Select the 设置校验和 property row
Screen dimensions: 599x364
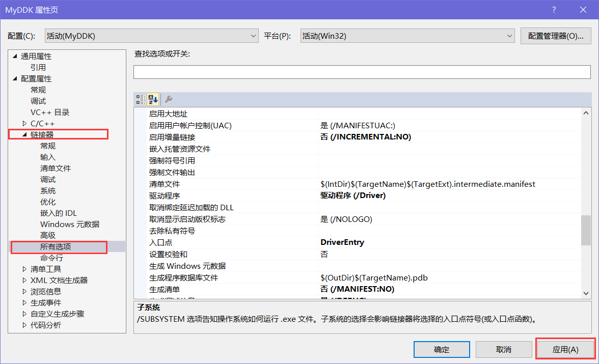click(364, 255)
